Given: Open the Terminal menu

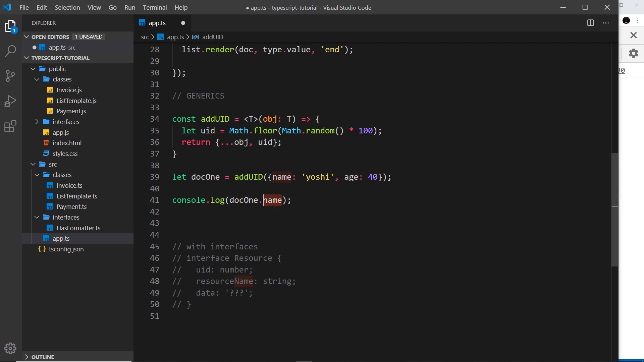Looking at the screenshot, I should (x=155, y=7).
